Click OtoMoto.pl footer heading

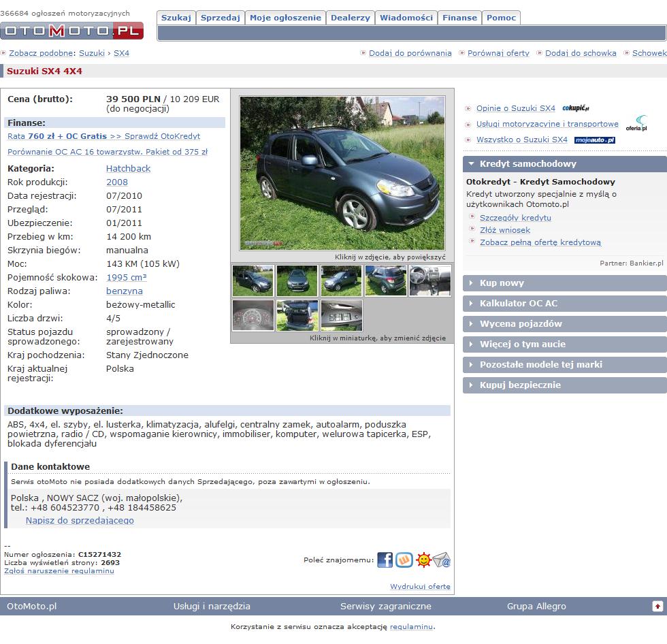click(31, 606)
